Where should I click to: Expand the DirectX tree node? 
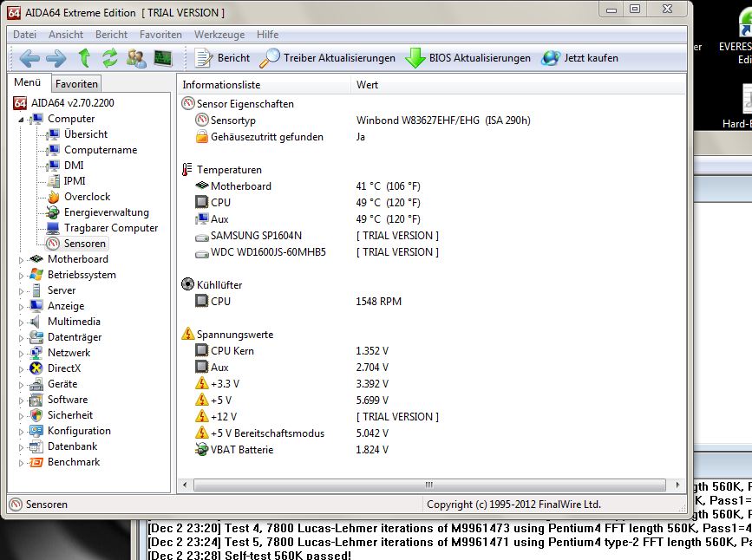(21, 369)
